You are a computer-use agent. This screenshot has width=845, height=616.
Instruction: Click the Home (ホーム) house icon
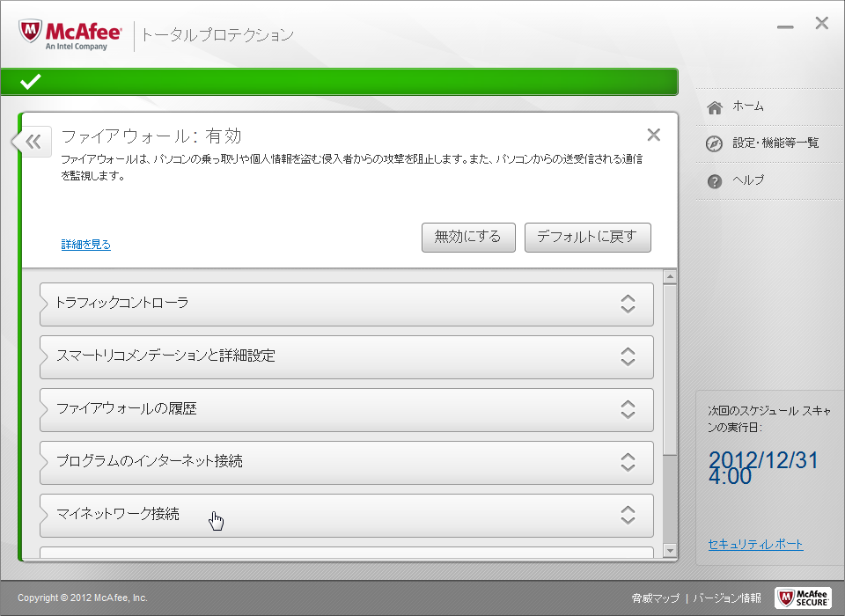[715, 106]
